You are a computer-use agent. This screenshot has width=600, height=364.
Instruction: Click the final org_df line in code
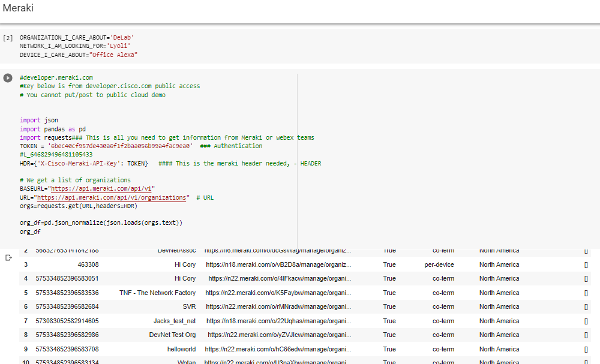pos(30,231)
